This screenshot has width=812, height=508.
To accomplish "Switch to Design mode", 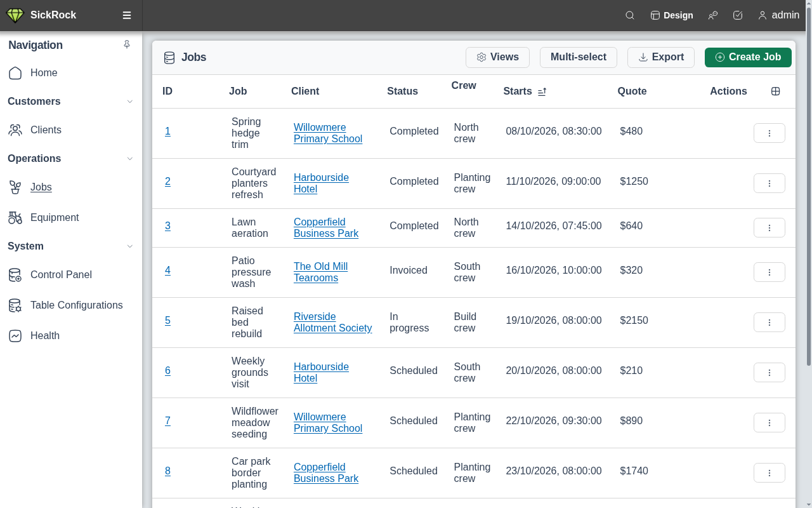I will pos(672,15).
